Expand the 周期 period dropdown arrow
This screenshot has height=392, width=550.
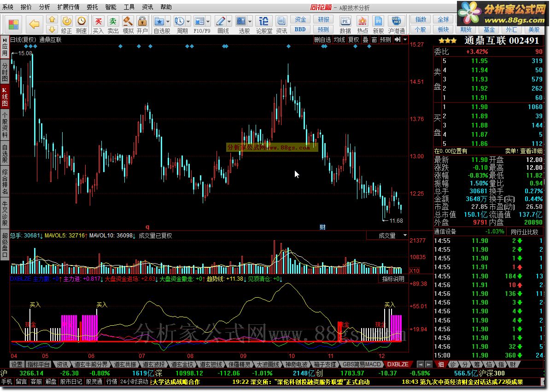(x=188, y=22)
